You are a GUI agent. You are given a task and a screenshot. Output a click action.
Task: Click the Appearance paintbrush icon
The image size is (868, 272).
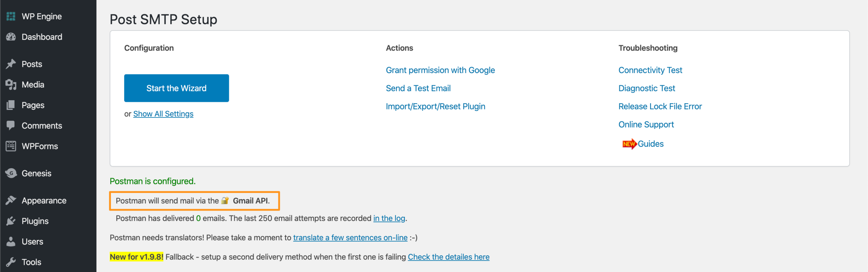pyautogui.click(x=11, y=201)
